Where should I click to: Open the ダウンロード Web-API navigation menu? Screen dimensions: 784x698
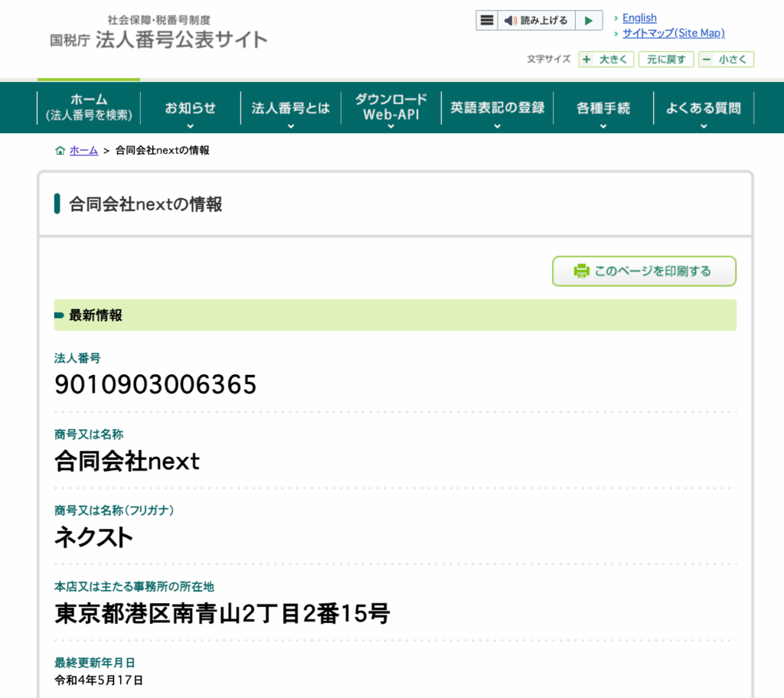[x=391, y=107]
